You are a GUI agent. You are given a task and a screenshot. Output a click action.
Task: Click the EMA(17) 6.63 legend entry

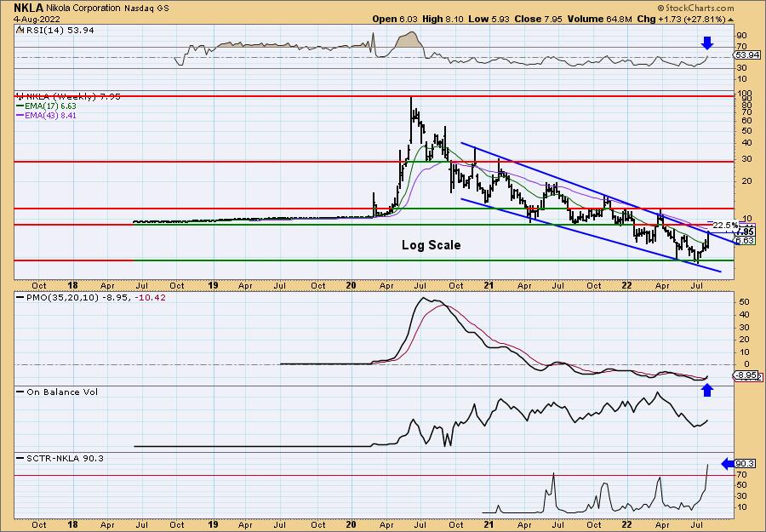(x=51, y=106)
